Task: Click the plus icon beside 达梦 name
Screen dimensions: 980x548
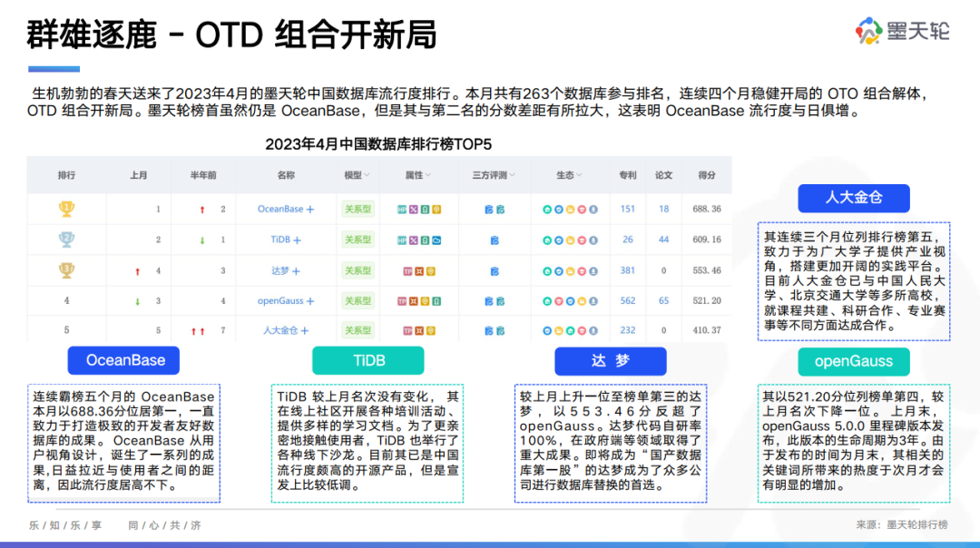Action: (x=296, y=271)
